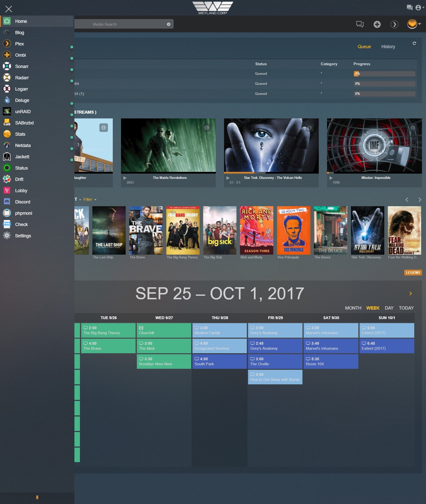
Task: Open Settings from the sidebar
Action: tap(37, 236)
